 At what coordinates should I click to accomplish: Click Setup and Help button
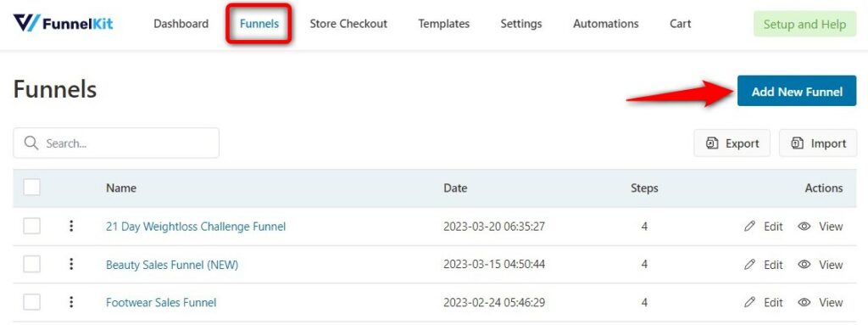[805, 25]
